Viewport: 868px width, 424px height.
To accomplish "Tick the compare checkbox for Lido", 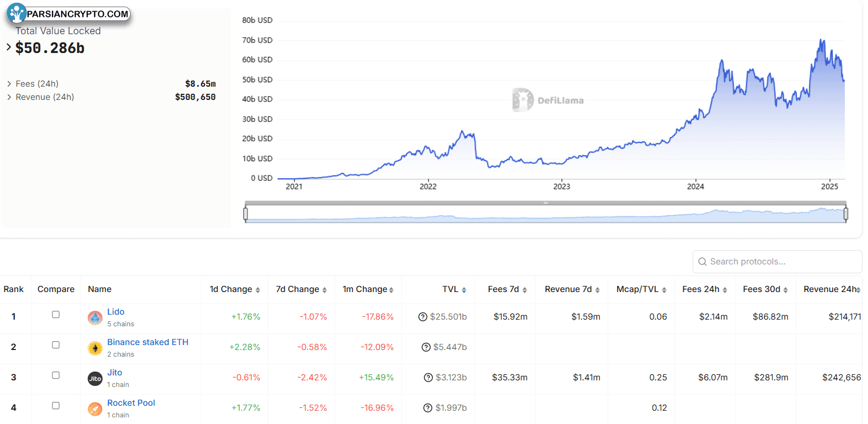I will (x=56, y=315).
